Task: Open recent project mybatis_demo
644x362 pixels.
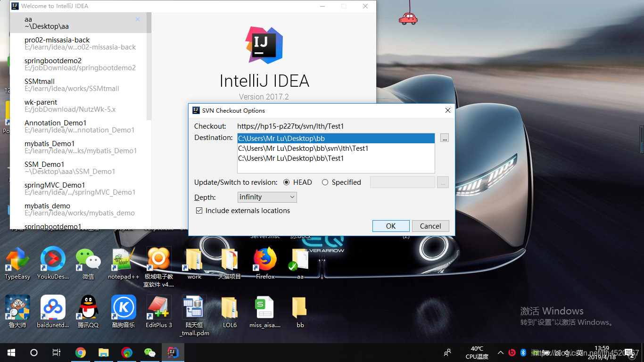Action: (78, 209)
